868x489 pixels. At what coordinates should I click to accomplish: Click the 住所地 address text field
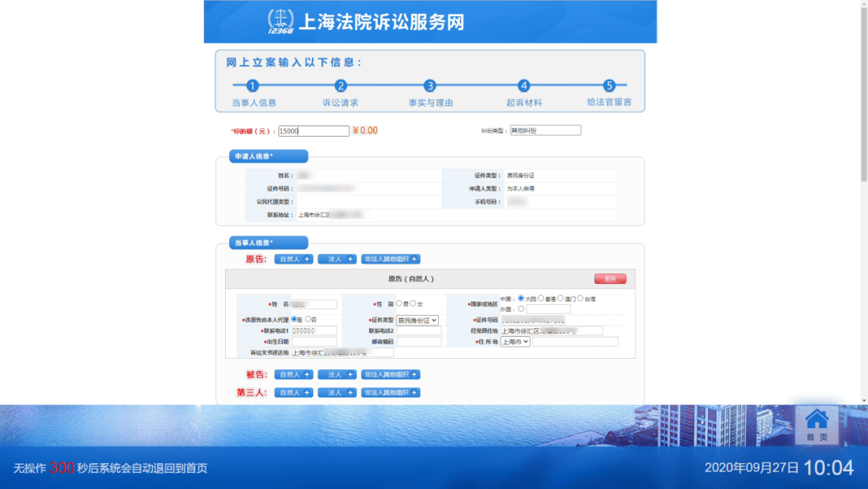click(575, 343)
